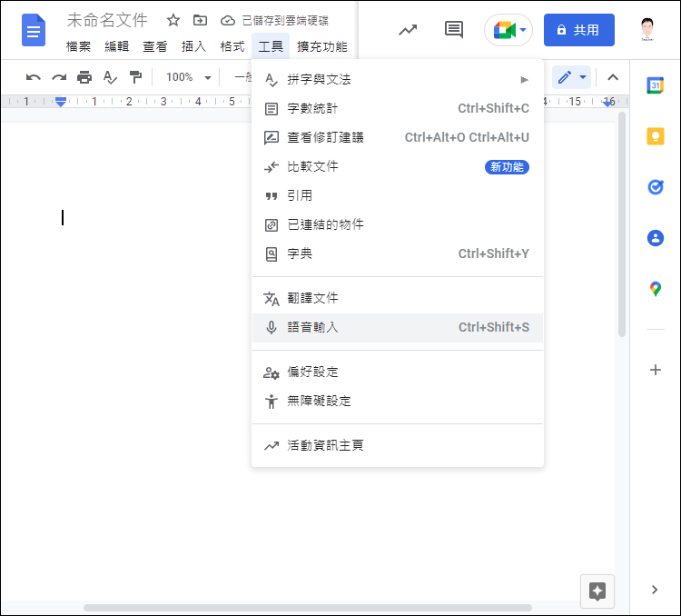
Task: Expand 拼字與文法 submenu
Action: [x=398, y=80]
